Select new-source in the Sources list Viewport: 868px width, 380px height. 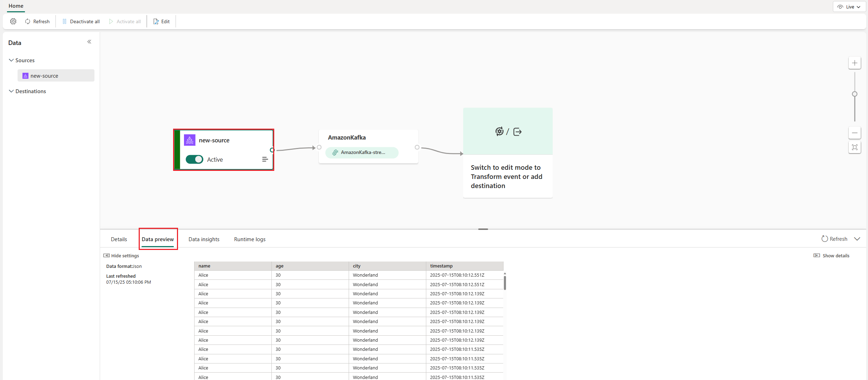[44, 76]
